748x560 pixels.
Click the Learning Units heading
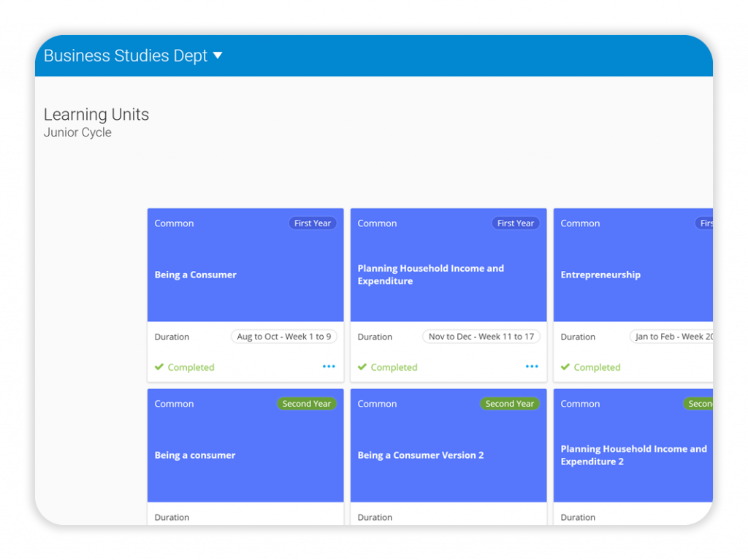(x=96, y=115)
